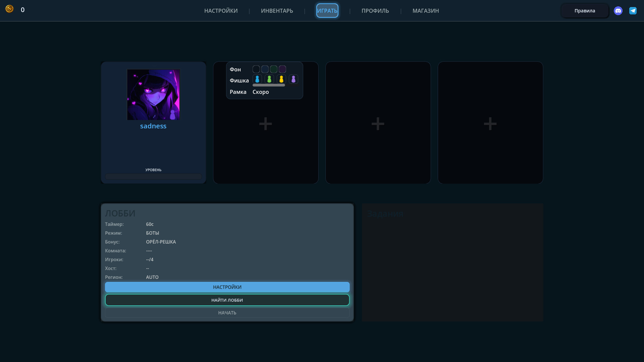Choose the purple pawn chip
This screenshot has height=362, width=644.
tap(293, 79)
